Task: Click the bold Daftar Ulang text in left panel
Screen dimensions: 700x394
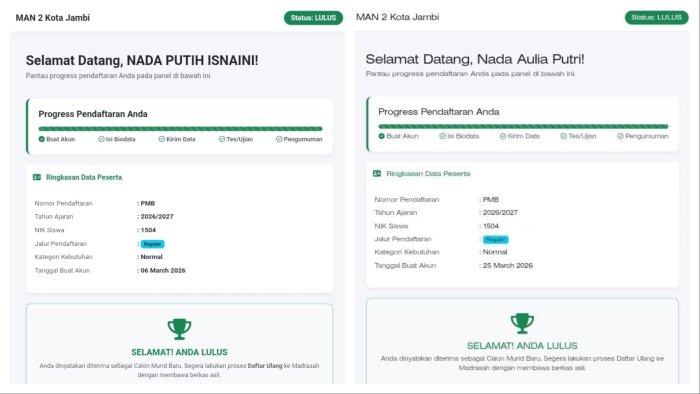Action: pos(265,366)
